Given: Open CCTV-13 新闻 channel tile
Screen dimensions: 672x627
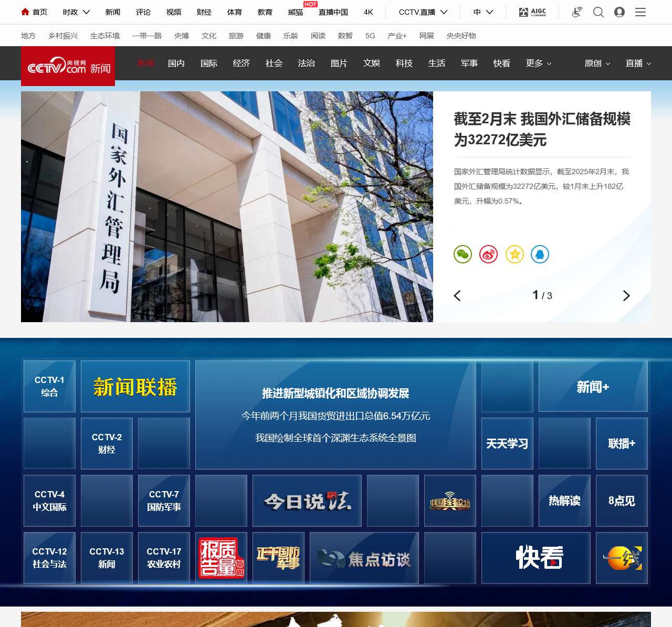Looking at the screenshot, I should [x=107, y=558].
